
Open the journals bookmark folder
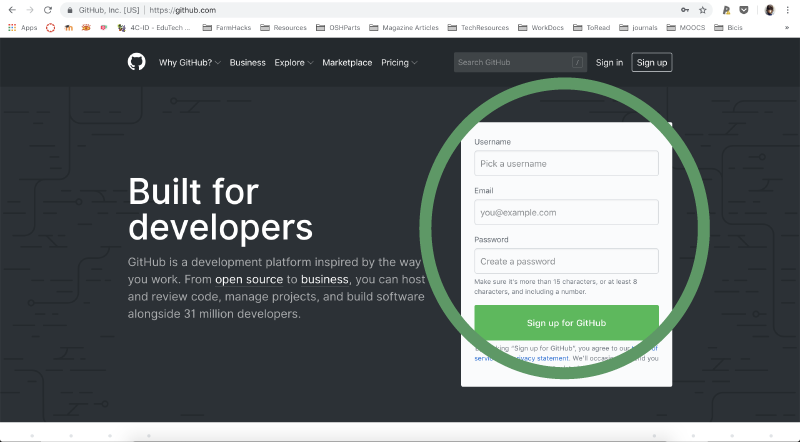(639, 28)
